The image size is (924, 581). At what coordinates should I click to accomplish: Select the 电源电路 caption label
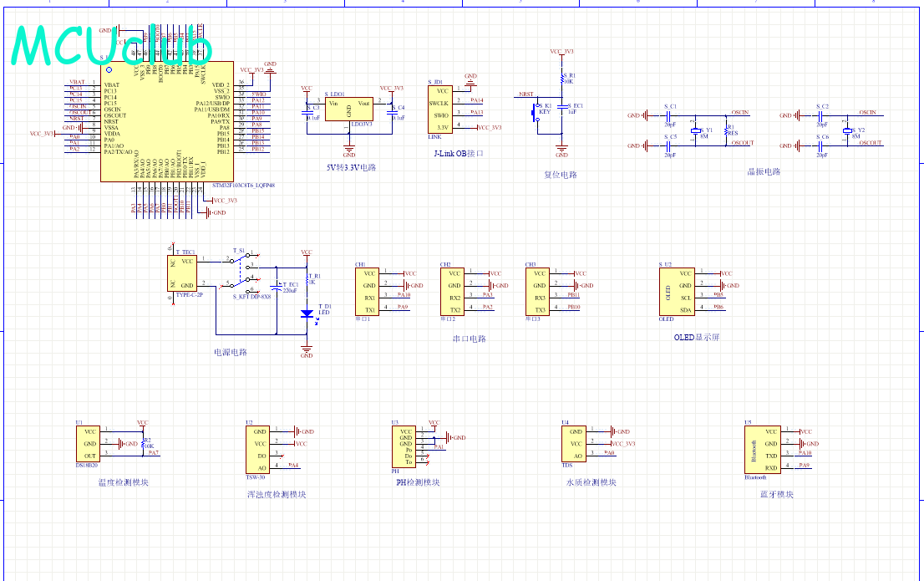(230, 352)
